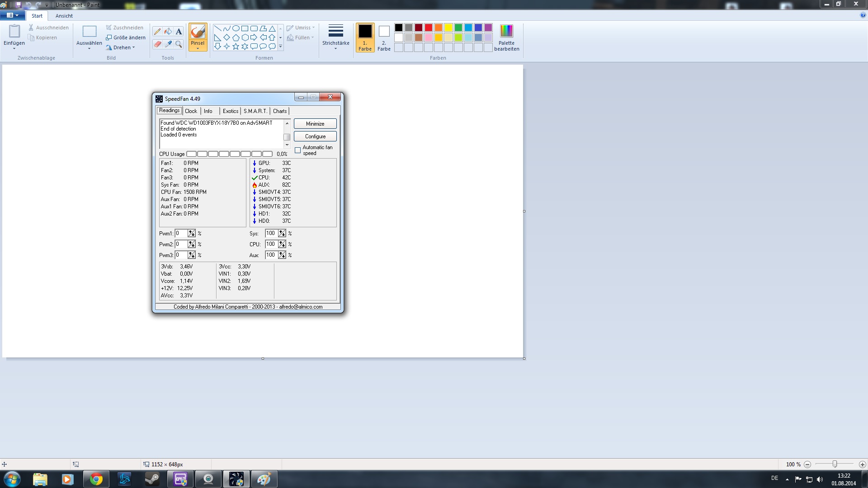Open CPU-Z taskbar icon
The height and width of the screenshot is (488, 868).
point(180,479)
